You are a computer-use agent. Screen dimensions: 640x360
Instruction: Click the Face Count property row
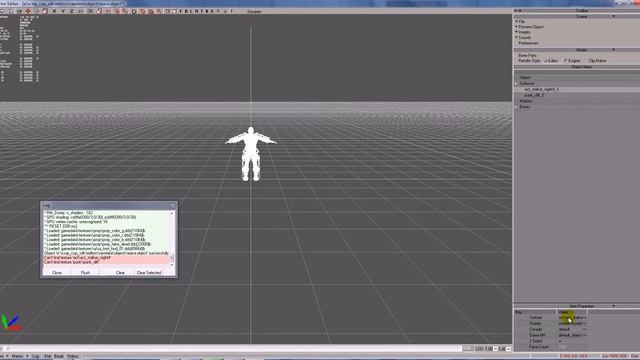pyautogui.click(x=551, y=347)
